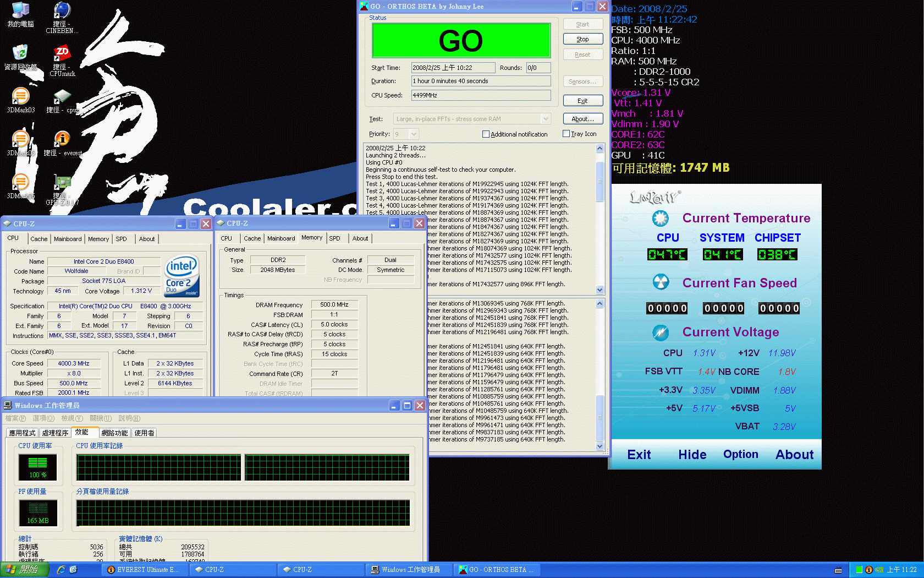The height and width of the screenshot is (578, 924).
Task: Launch the GPU-Z shortcut icon
Action: point(62,190)
